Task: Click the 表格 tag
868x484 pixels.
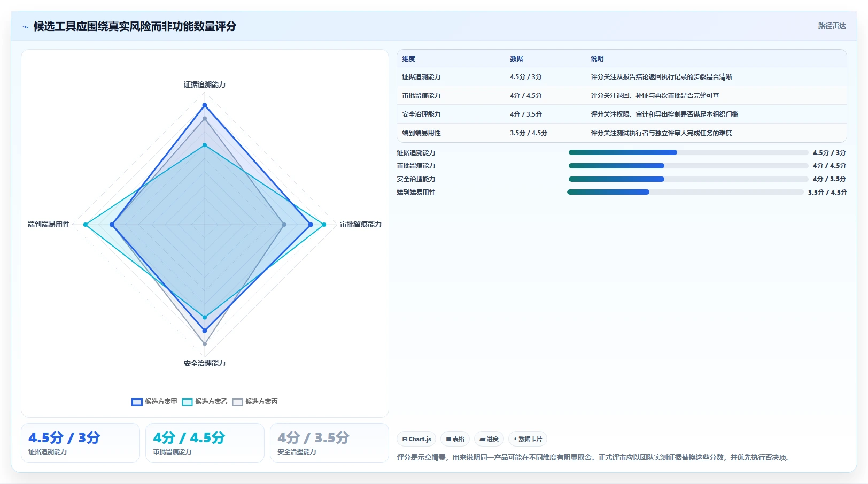Action: tap(455, 439)
